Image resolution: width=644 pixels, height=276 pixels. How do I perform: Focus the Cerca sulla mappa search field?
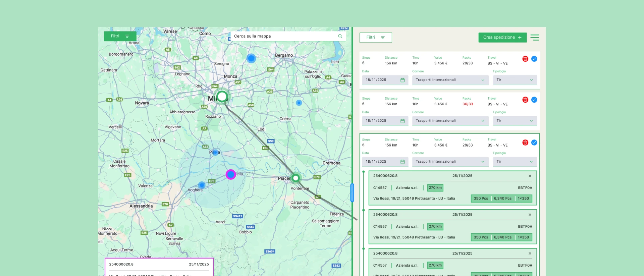coord(288,36)
